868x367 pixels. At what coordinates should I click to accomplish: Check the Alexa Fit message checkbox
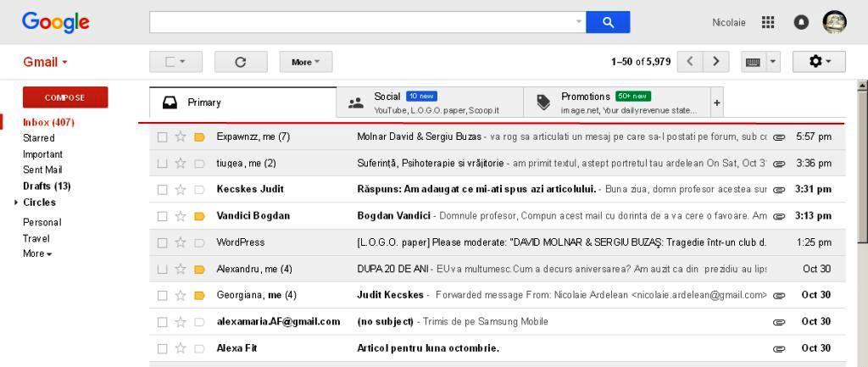point(163,348)
